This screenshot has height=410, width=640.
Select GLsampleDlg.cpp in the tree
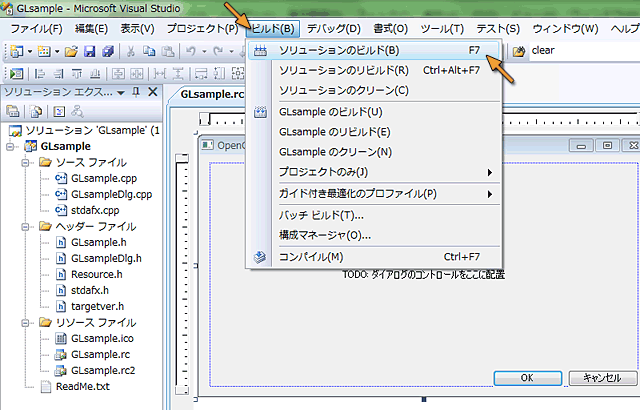tap(111, 195)
